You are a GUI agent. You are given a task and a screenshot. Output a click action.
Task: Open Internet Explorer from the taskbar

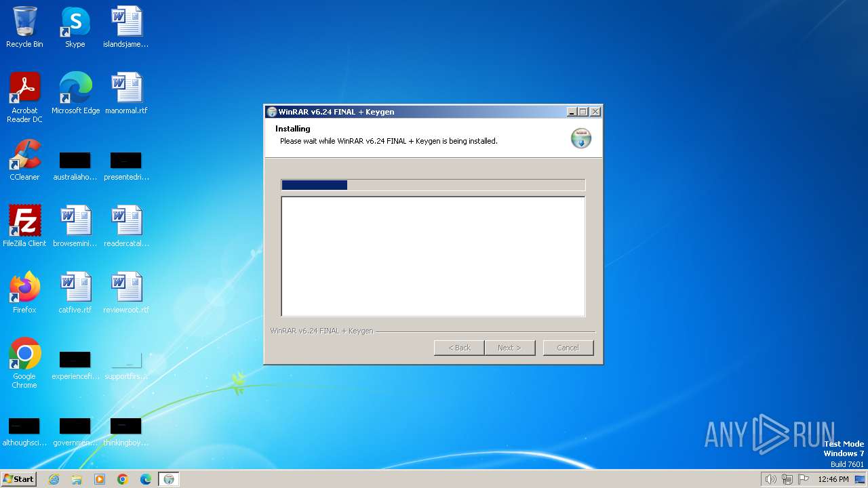[54, 479]
